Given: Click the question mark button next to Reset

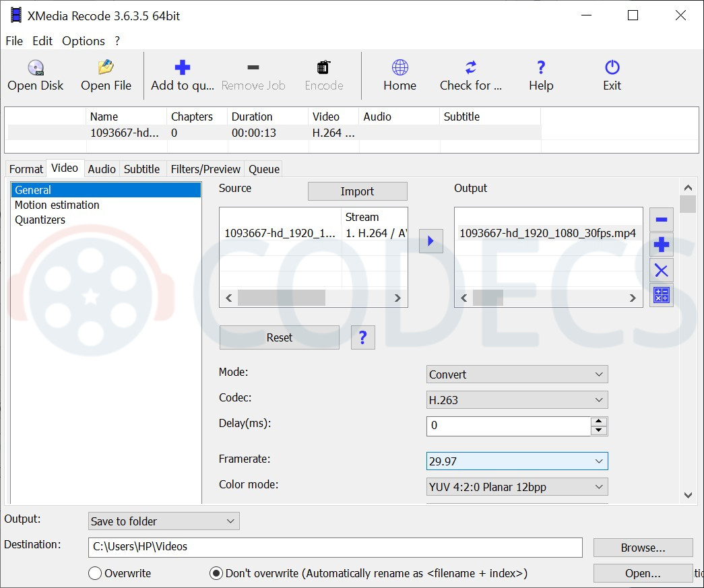Looking at the screenshot, I should click(362, 337).
